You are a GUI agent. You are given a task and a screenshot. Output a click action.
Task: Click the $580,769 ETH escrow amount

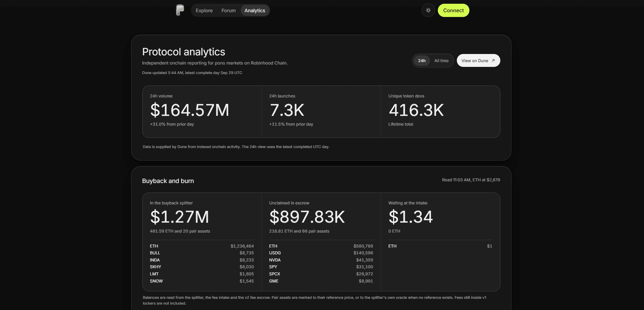pyautogui.click(x=363, y=246)
